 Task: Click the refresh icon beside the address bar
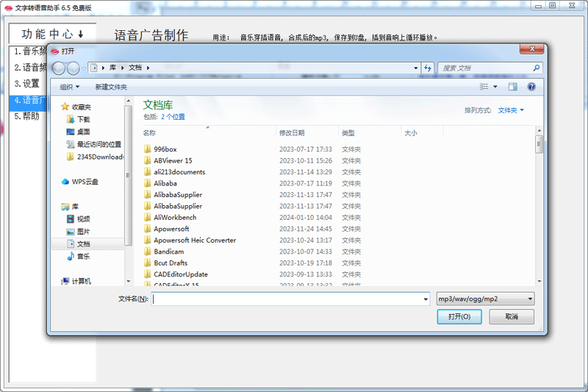(428, 68)
